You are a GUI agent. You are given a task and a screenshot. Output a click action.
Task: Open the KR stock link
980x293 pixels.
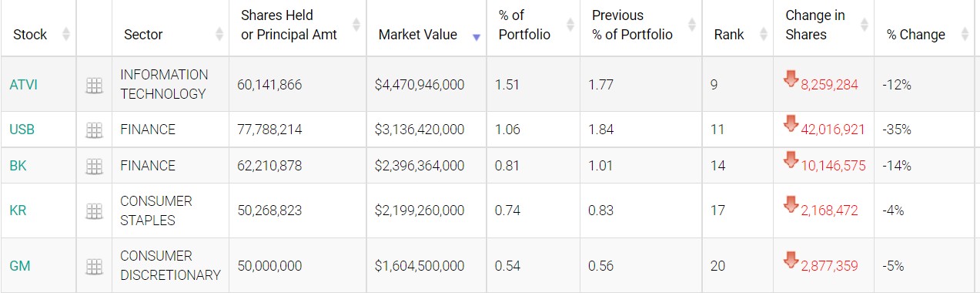click(18, 210)
